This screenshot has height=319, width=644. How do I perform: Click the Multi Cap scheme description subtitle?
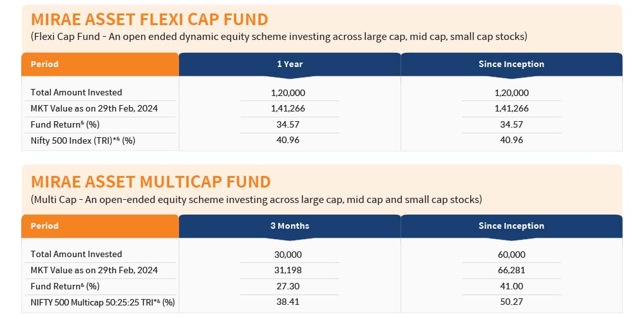tap(256, 200)
